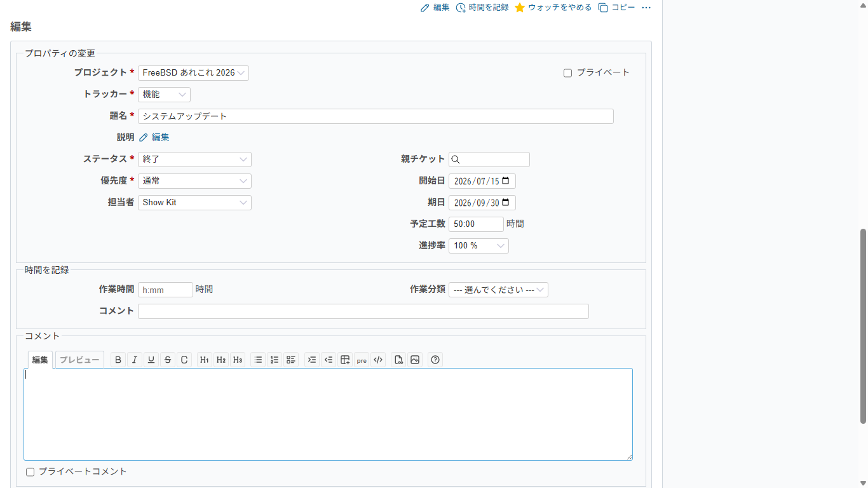Viewport: 868px width, 488px height.
Task: Apply bold formatting in comment toolbar
Action: click(118, 360)
